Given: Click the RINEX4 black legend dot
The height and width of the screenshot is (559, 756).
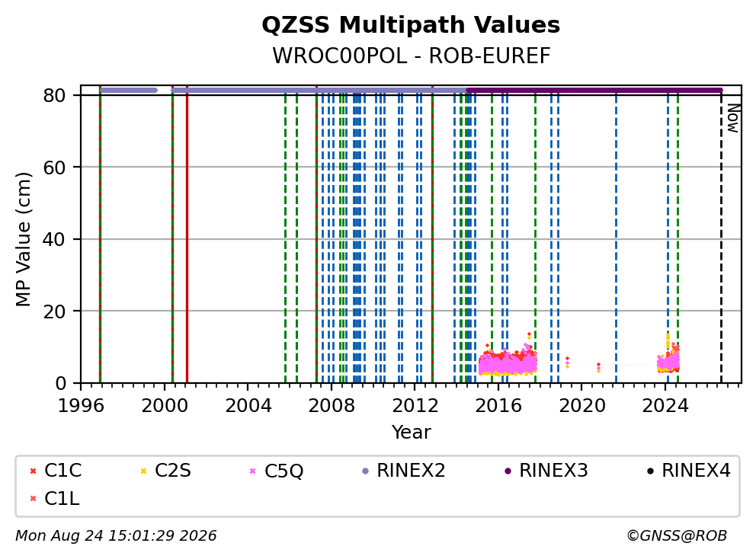Looking at the screenshot, I should pos(650,471).
